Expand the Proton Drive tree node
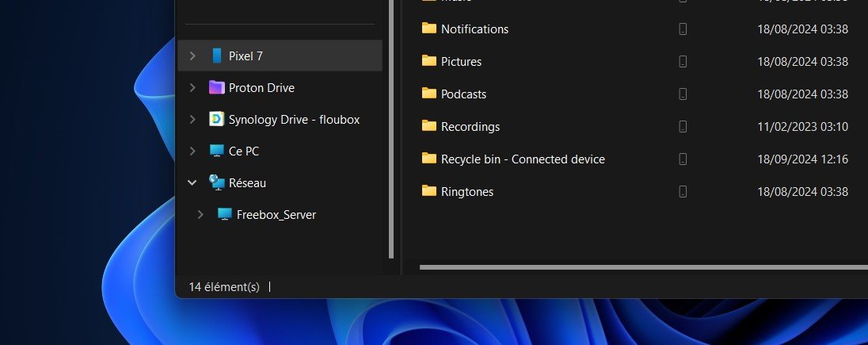The height and width of the screenshot is (345, 868). (x=192, y=87)
